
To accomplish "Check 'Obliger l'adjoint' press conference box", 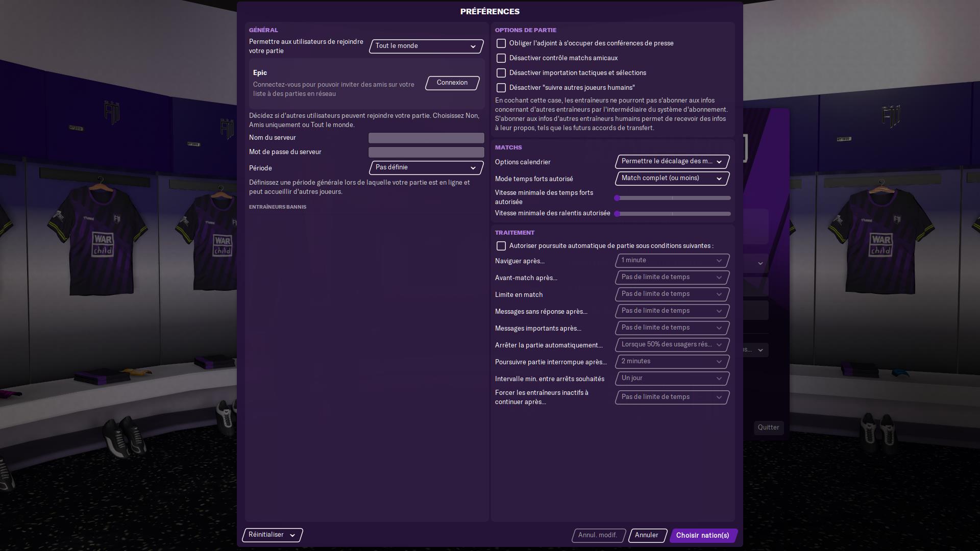I will [x=501, y=43].
